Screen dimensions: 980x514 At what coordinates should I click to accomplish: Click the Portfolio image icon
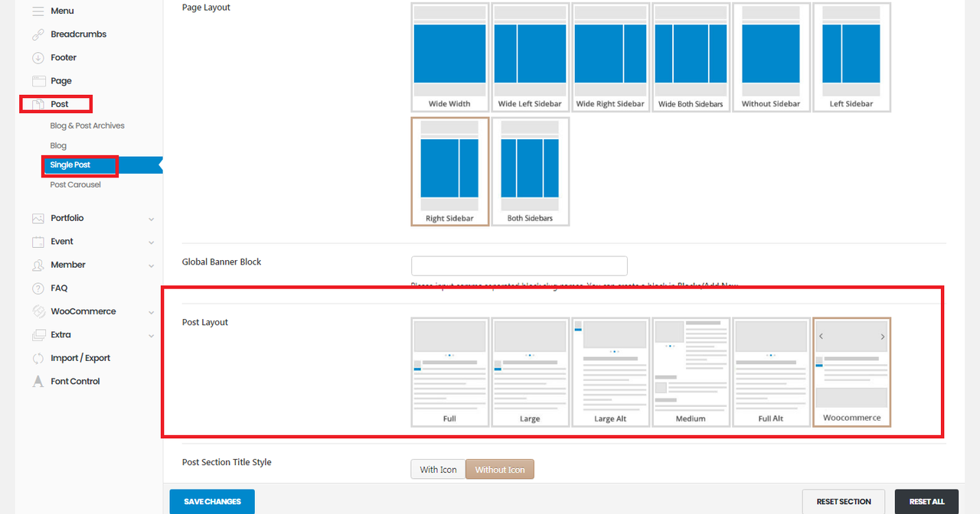tap(38, 219)
